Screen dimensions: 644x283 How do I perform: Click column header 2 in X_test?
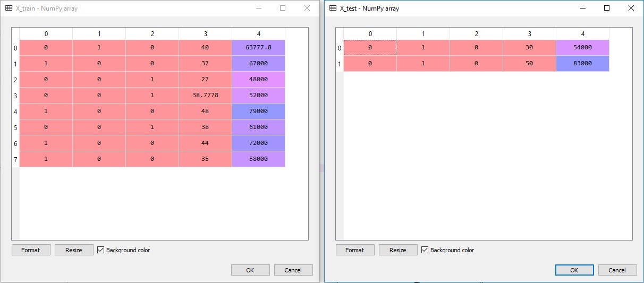coord(476,34)
